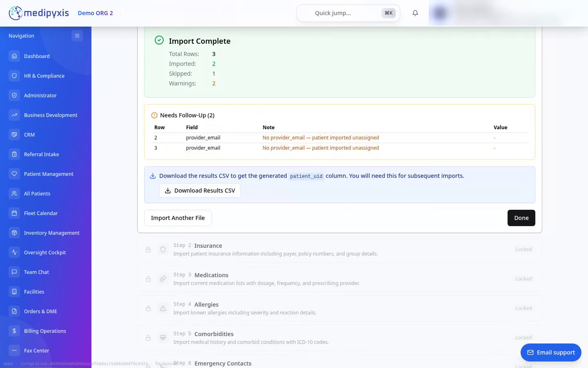Click the Fleet Calendar icon
The height and width of the screenshot is (368, 588).
pyautogui.click(x=14, y=213)
